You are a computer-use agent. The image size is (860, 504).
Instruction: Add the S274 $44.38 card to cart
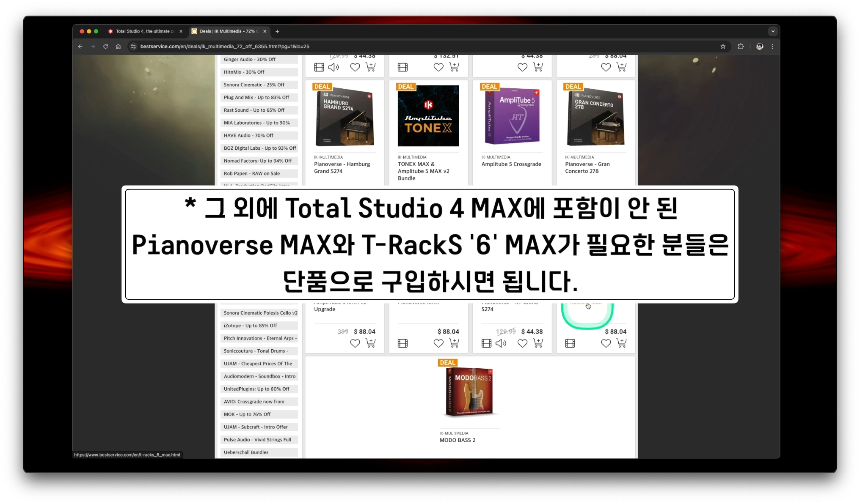538,343
